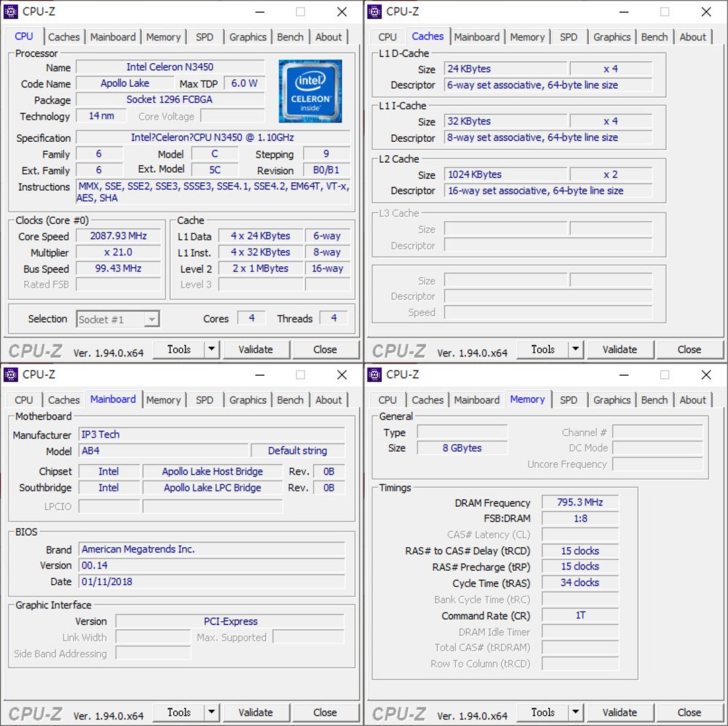Switch to the Bench tab in the CPU window

tap(290, 37)
